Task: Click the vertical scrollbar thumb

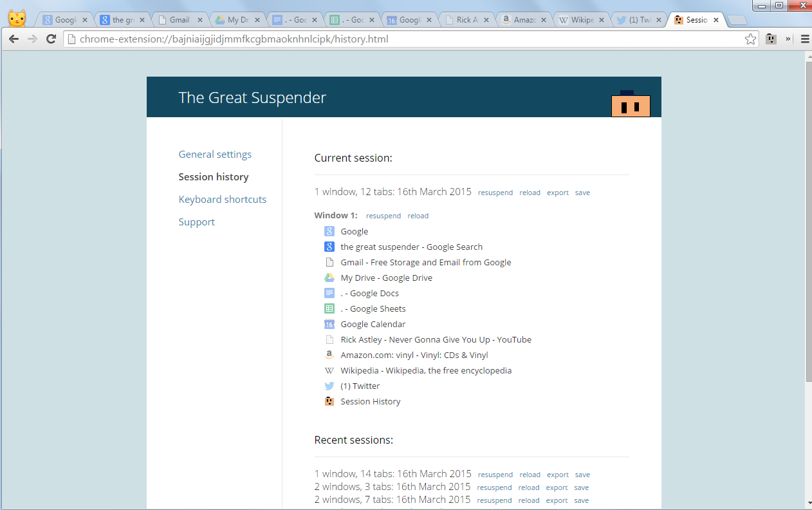Action: pyautogui.click(x=808, y=222)
